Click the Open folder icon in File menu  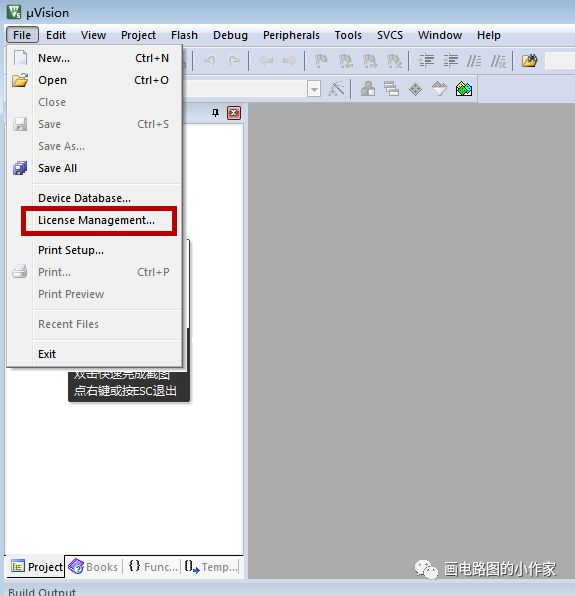[20, 80]
